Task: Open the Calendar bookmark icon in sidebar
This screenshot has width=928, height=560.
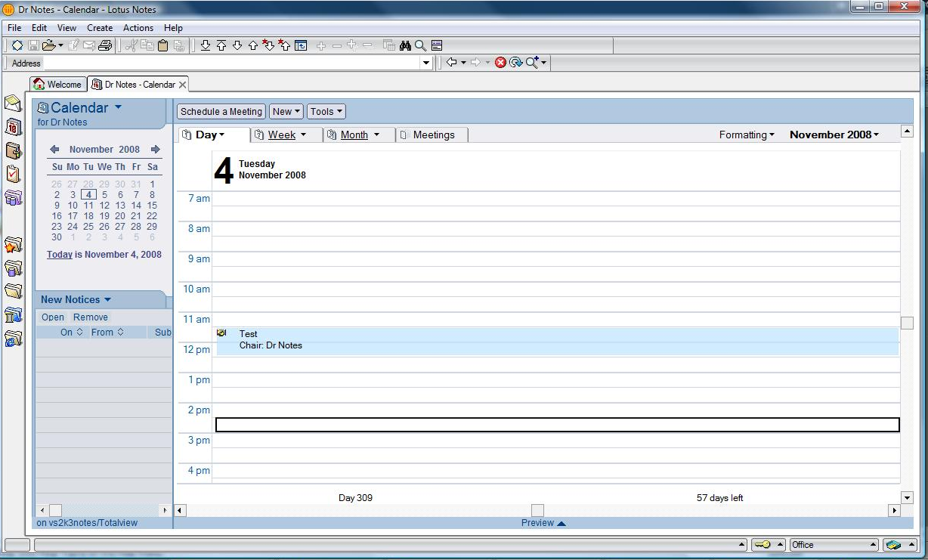Action: pos(13,127)
